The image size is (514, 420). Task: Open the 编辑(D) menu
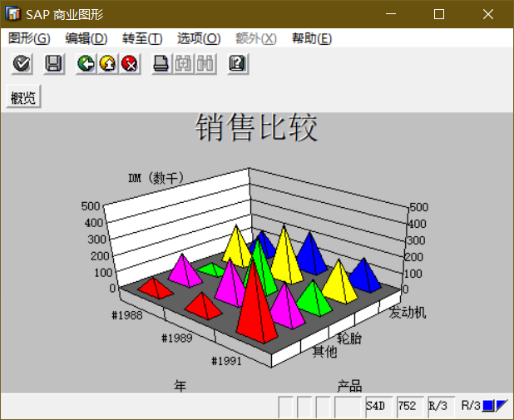[x=86, y=38]
